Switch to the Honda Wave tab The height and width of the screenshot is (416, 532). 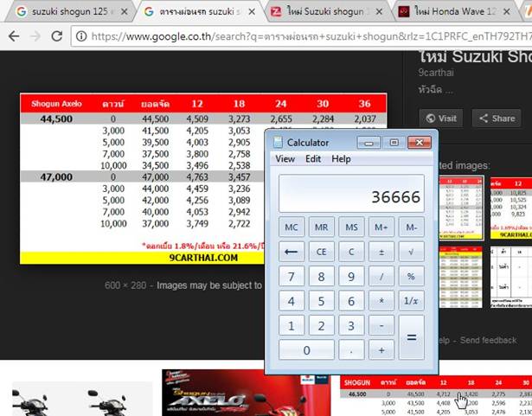(x=455, y=11)
